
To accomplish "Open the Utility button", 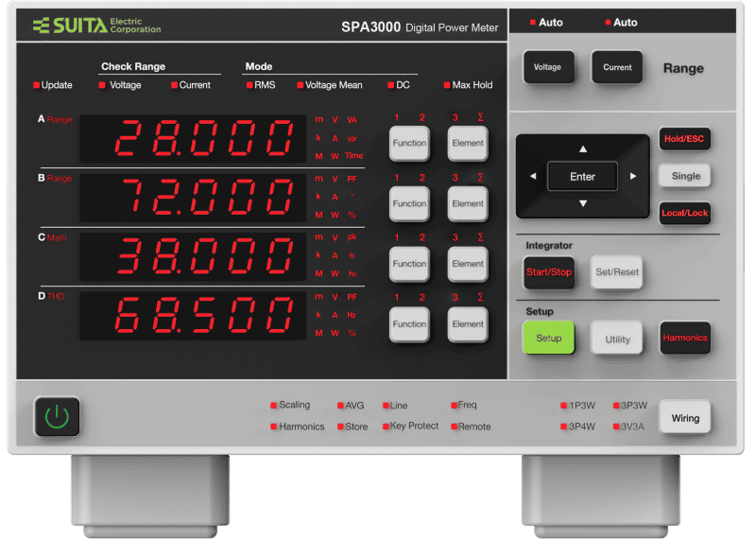I will (617, 339).
